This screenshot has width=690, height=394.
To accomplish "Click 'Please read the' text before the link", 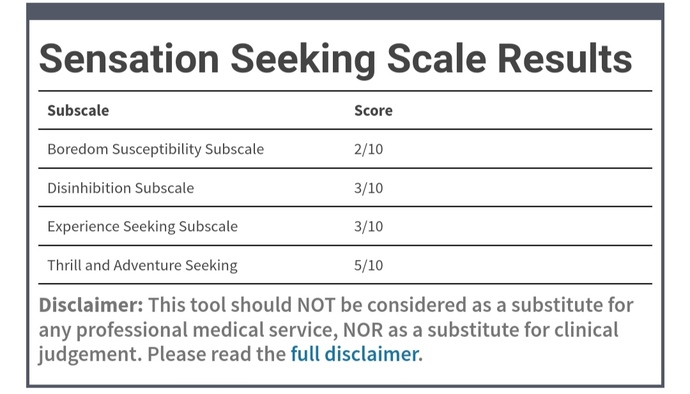I will pyautogui.click(x=217, y=354).
